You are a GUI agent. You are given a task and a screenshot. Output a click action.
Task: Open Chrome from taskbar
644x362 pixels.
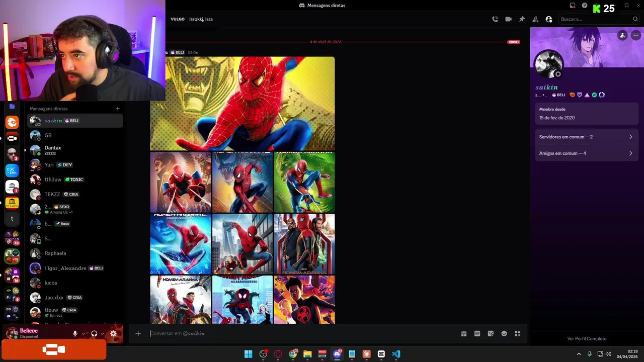[293, 354]
